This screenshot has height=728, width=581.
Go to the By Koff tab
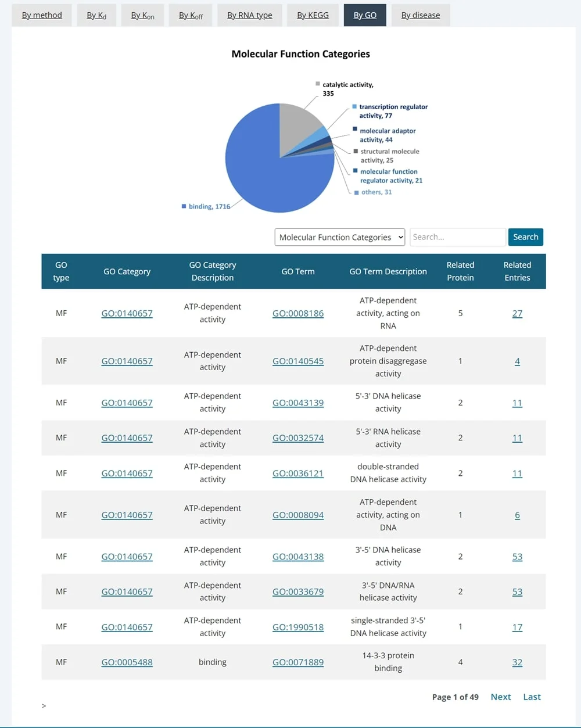coord(191,15)
